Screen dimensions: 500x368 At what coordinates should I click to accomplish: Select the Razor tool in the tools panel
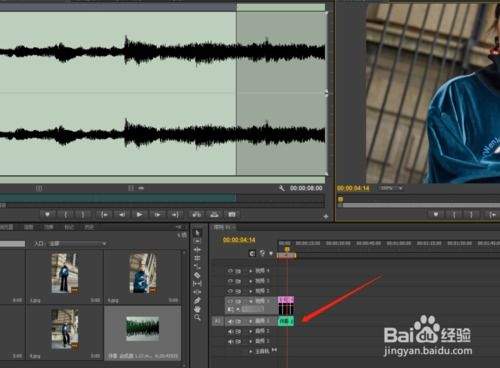click(197, 275)
